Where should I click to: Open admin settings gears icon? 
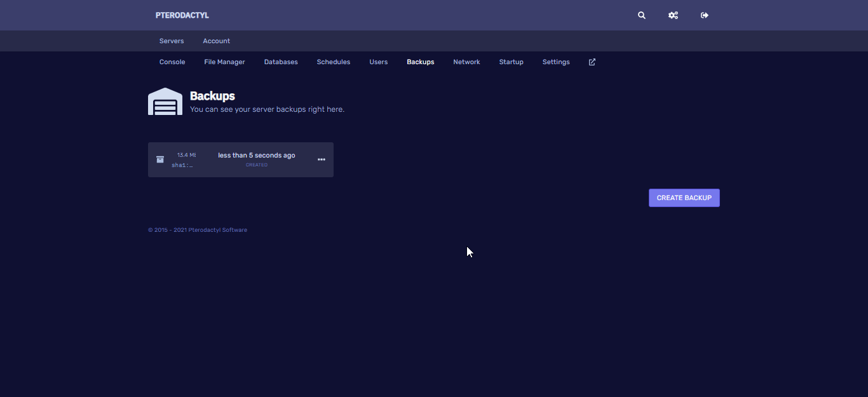pyautogui.click(x=673, y=15)
